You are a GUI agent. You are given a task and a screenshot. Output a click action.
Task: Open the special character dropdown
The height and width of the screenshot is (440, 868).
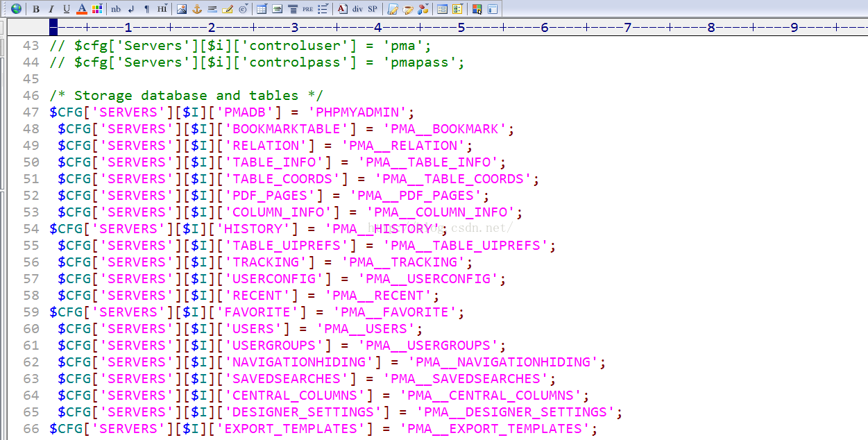243,9
